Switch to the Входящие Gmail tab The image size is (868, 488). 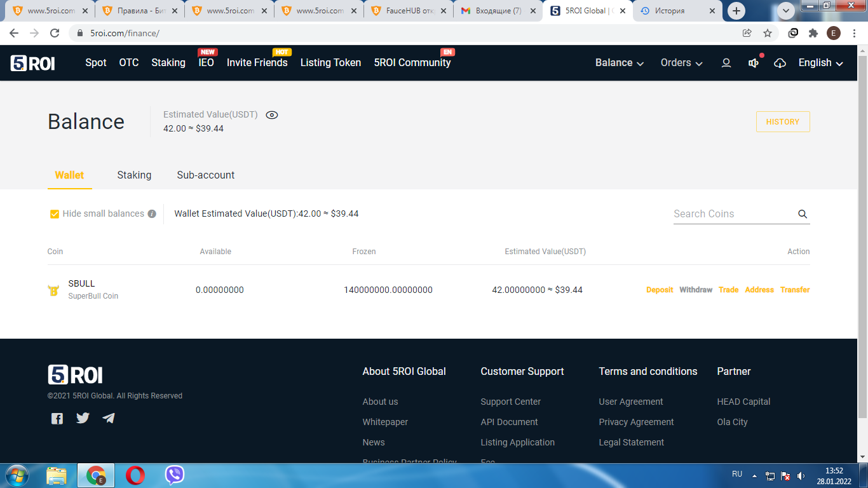point(498,11)
